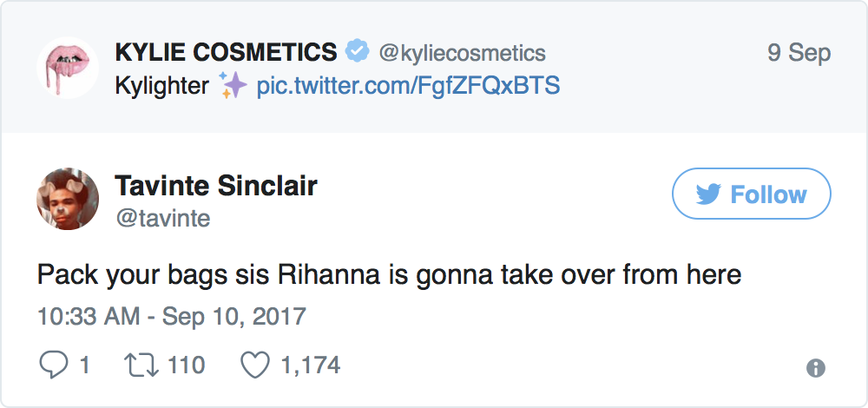
Task: Click the sparkles emoji after Kylighter
Action: 233,86
